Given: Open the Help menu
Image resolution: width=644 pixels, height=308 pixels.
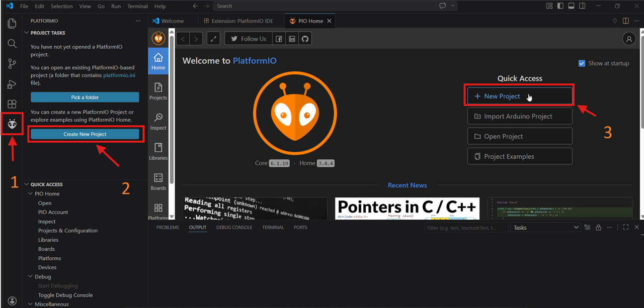Looking at the screenshot, I should 160,6.
